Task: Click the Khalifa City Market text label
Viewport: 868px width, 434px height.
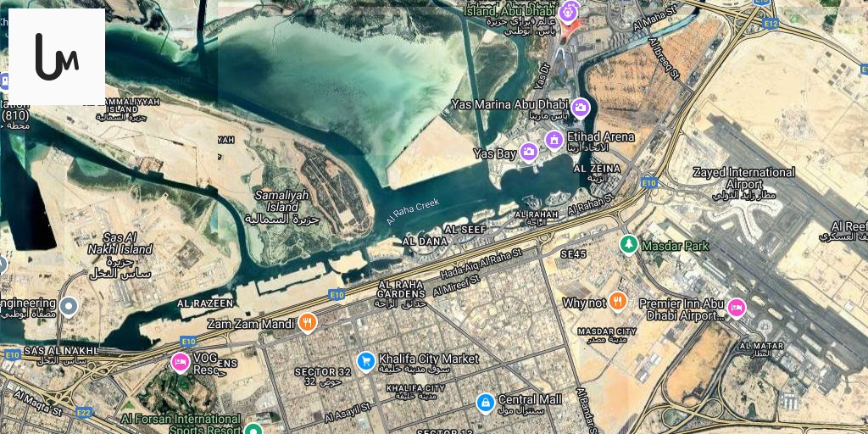Action: point(428,359)
